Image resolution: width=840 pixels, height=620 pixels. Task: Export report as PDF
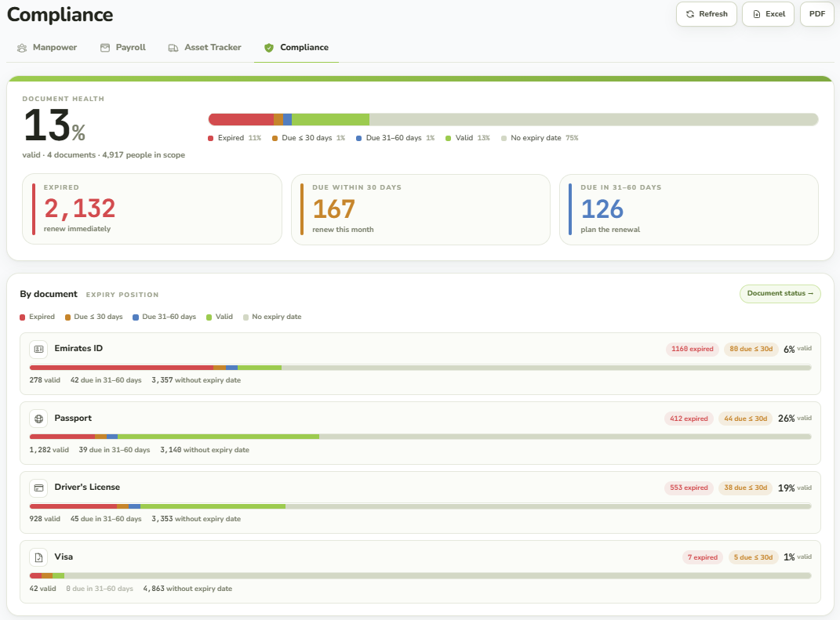pyautogui.click(x=817, y=14)
